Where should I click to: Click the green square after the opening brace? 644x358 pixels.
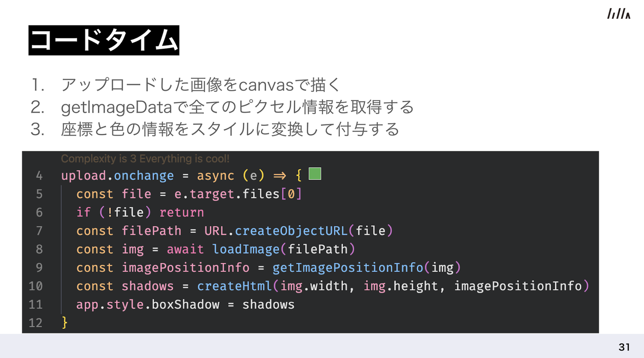click(315, 174)
